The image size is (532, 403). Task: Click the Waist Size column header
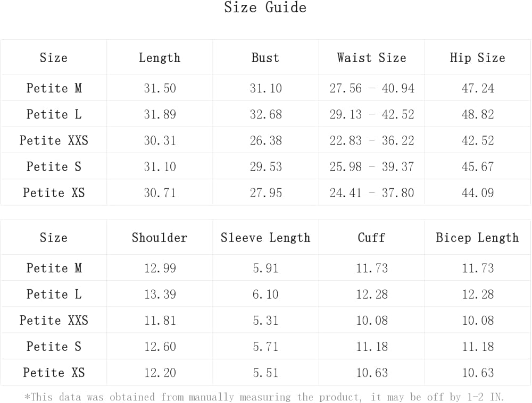coord(371,58)
